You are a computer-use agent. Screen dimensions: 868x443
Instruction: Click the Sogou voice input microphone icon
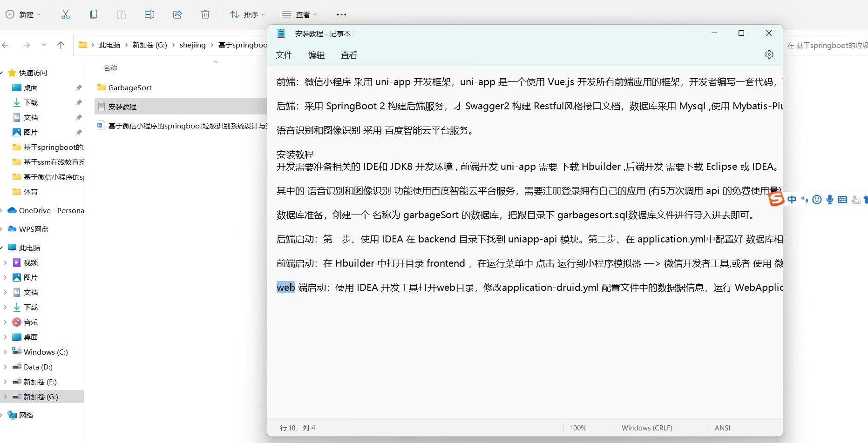[830, 200]
